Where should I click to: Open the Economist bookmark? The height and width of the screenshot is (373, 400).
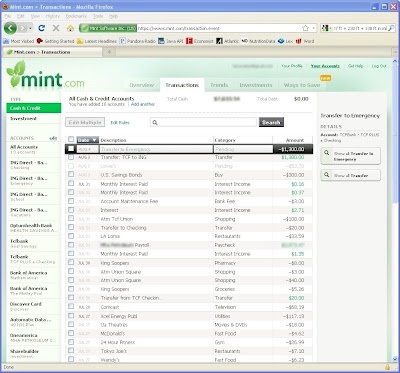(200, 41)
